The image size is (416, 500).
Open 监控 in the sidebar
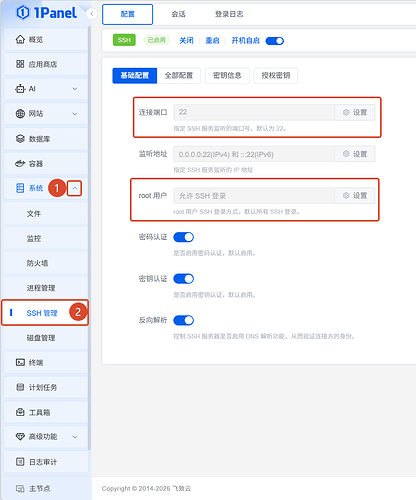pos(46,239)
